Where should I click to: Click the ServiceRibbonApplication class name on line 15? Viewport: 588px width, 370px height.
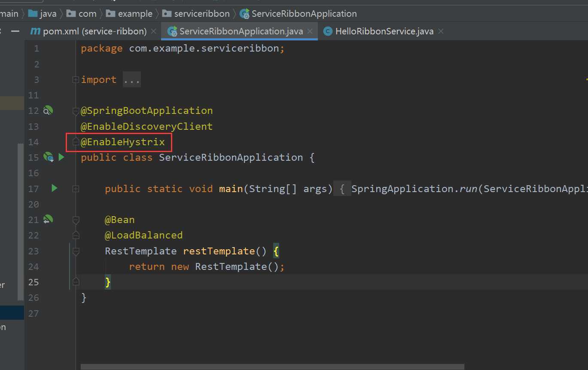(x=231, y=157)
